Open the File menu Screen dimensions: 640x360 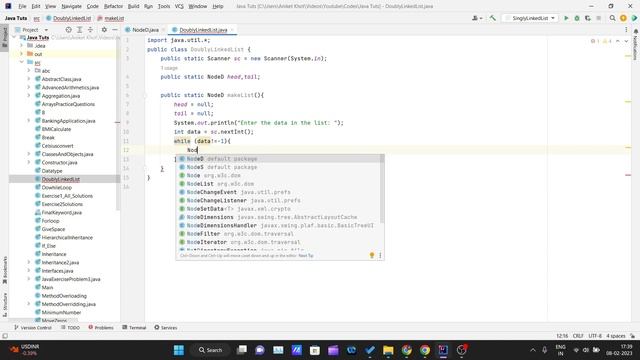22,6
